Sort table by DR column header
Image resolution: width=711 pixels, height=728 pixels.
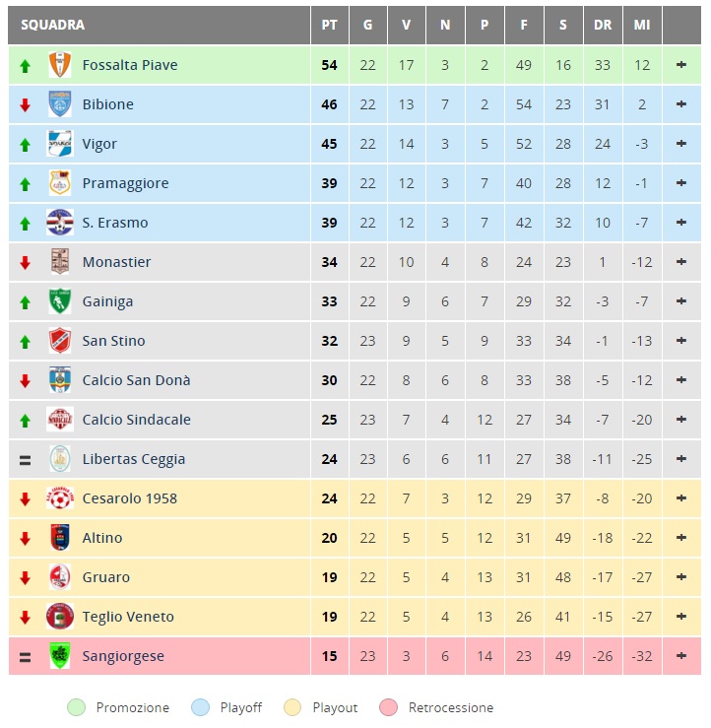click(603, 25)
